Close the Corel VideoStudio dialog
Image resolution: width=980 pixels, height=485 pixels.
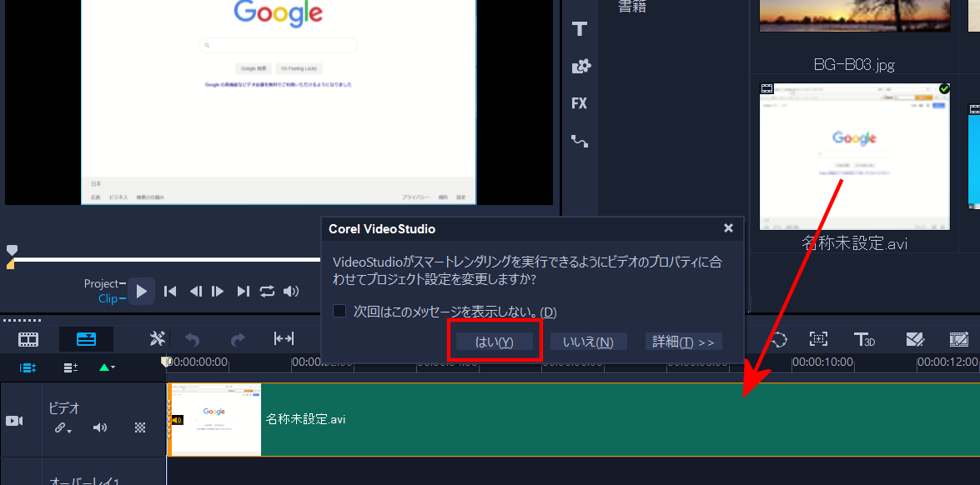[728, 228]
